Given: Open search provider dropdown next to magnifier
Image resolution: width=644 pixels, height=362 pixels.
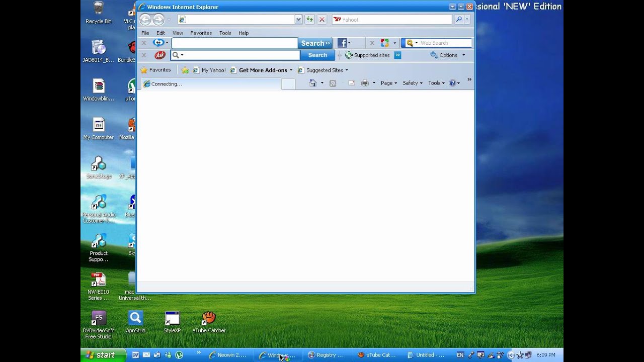Looking at the screenshot, I should coord(467,20).
